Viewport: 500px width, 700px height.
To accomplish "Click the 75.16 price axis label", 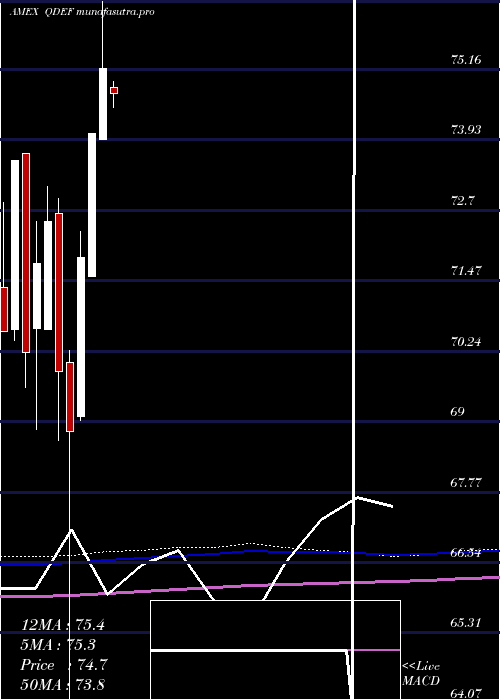I will pos(466,59).
